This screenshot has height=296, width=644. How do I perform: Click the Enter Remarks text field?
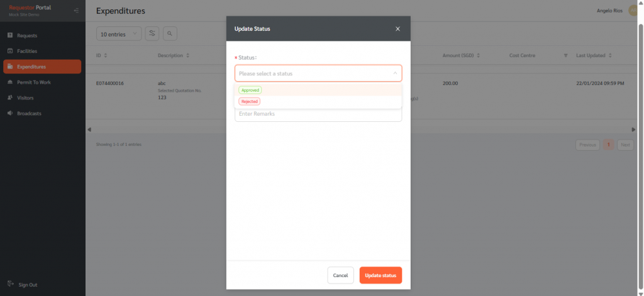coord(318,114)
